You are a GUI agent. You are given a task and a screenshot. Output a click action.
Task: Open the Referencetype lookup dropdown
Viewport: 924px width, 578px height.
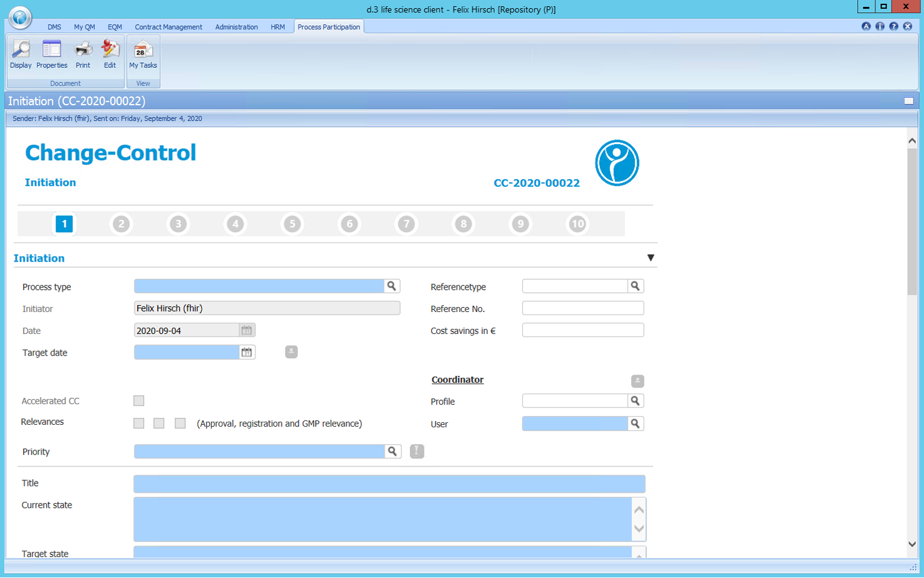[x=635, y=285]
